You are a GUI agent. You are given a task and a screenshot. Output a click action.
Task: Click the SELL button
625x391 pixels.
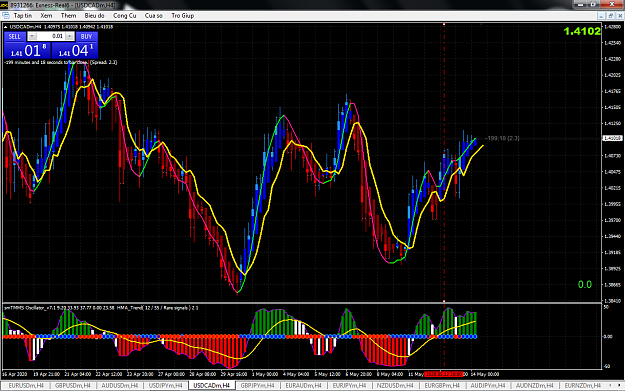coord(15,36)
